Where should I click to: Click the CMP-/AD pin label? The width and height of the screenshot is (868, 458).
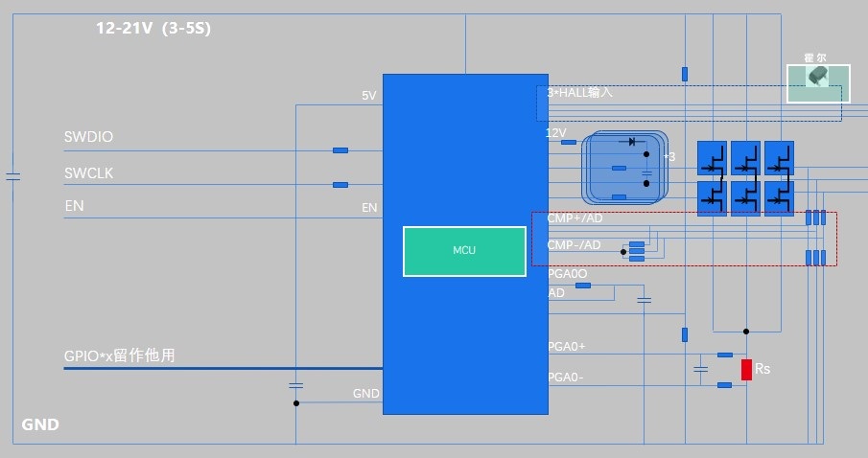(574, 245)
